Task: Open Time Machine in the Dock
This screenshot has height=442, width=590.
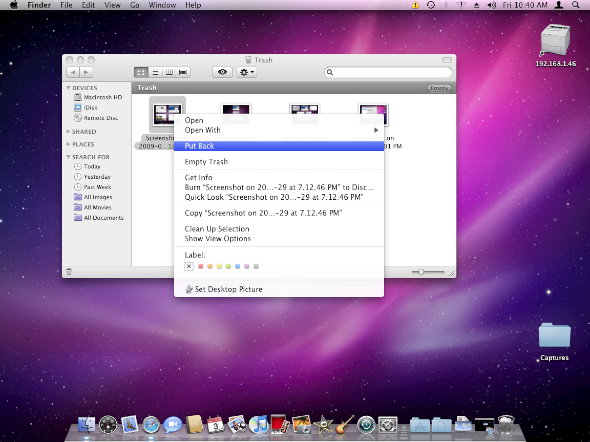Action: (x=366, y=425)
